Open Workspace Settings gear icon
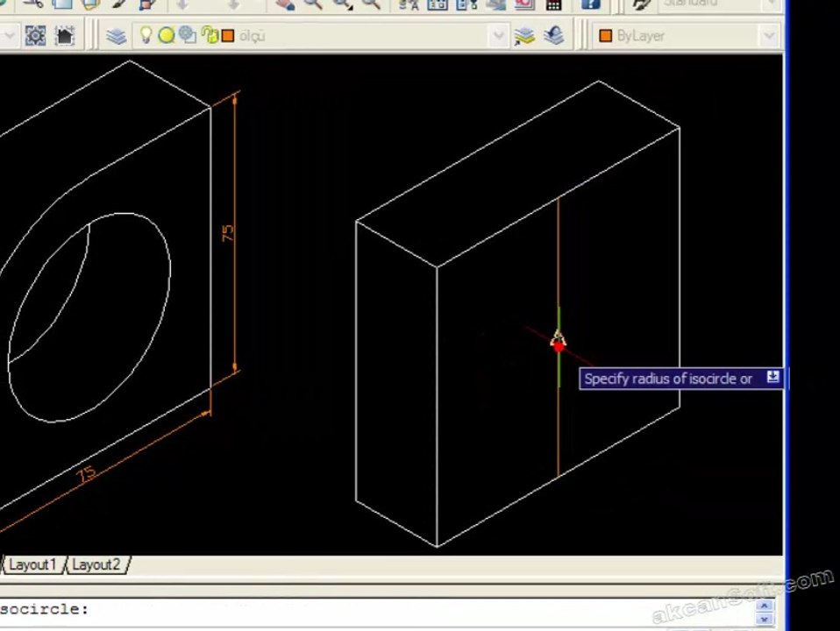This screenshot has width=840, height=631. 35,36
